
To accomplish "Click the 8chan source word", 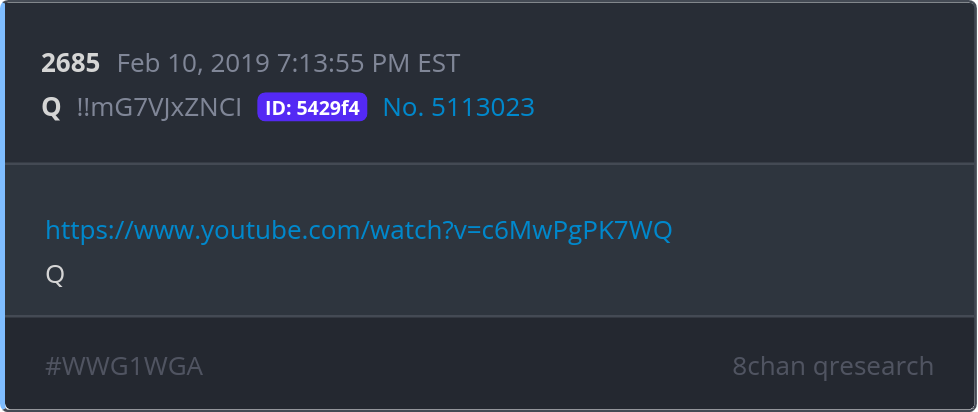I will pyautogui.click(x=769, y=366).
